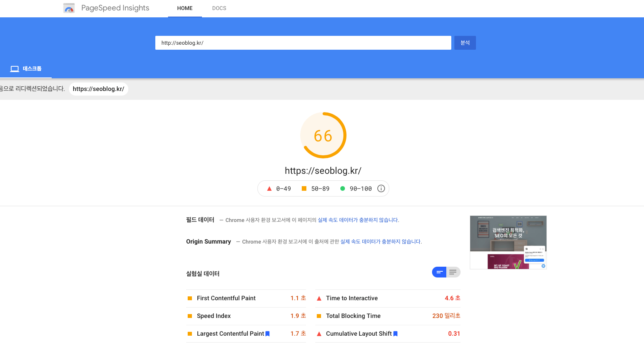
Task: Click bookmark icon next to Largest Contentful Paint
Action: (267, 334)
